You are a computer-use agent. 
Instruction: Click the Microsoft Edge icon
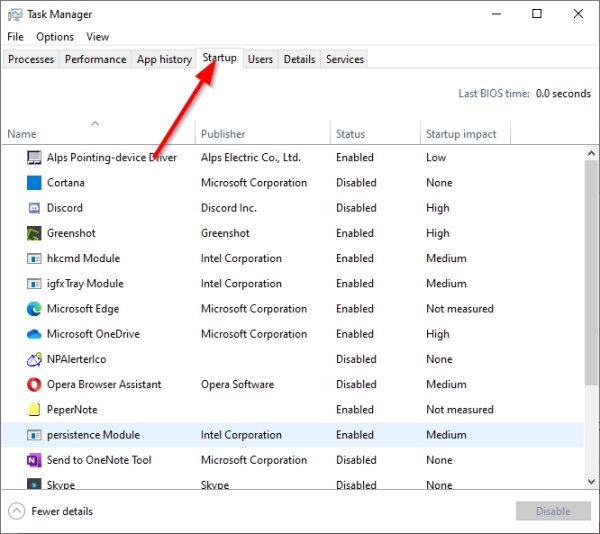tap(34, 309)
